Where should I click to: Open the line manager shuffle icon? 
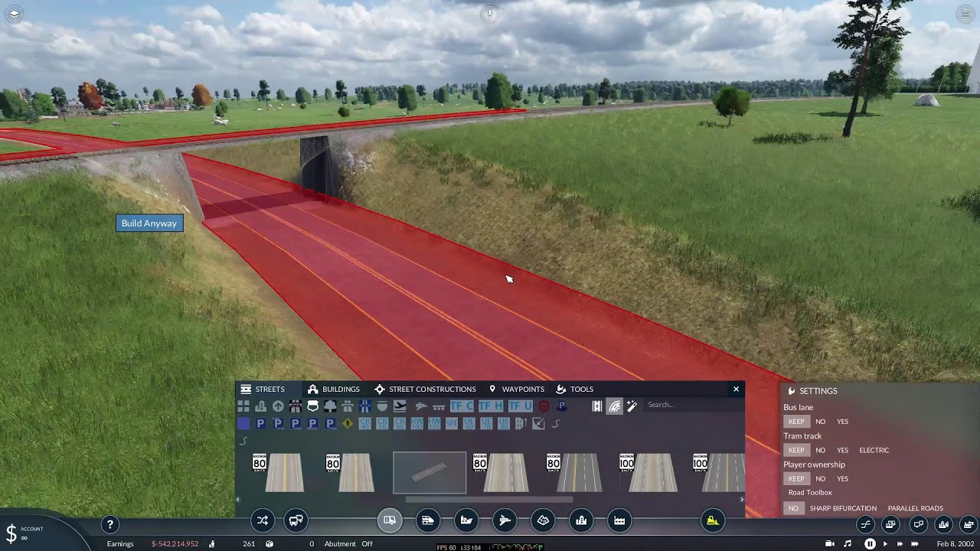(263, 521)
